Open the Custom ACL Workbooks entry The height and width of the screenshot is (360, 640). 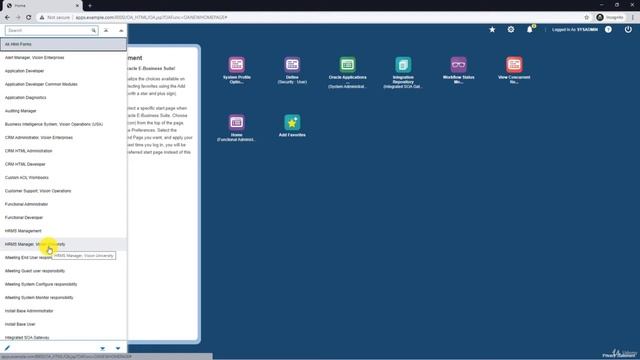click(x=63, y=178)
